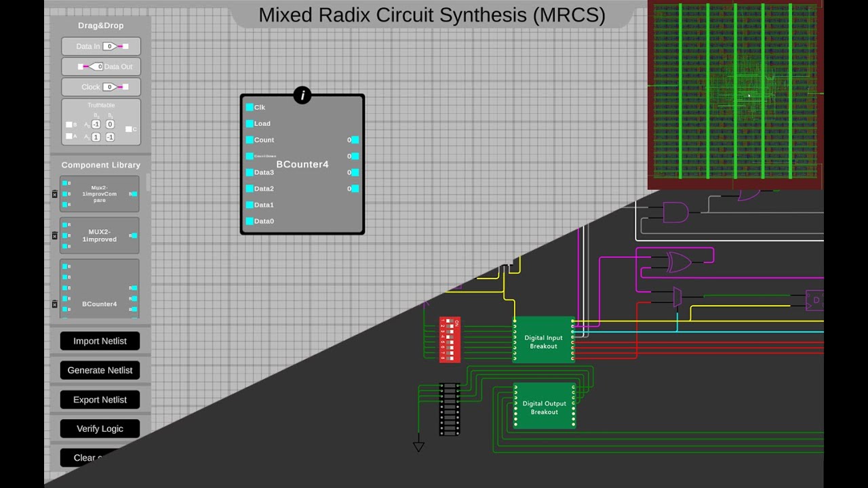868x488 pixels.
Task: Click the BCounter4 label on canvas
Action: pos(302,165)
